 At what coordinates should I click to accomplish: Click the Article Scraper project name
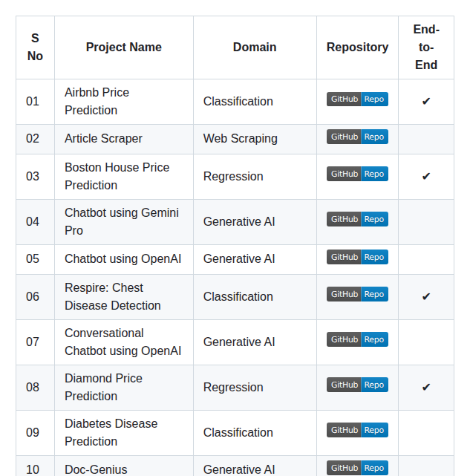point(103,139)
